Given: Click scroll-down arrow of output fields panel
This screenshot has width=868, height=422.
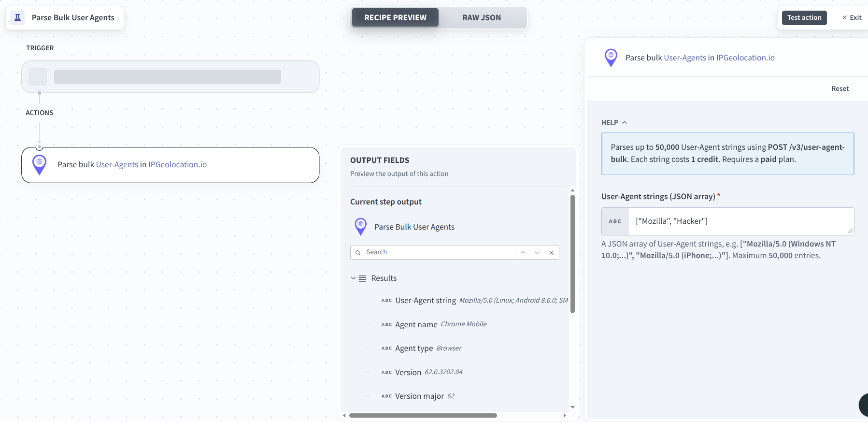Looking at the screenshot, I should [x=572, y=407].
